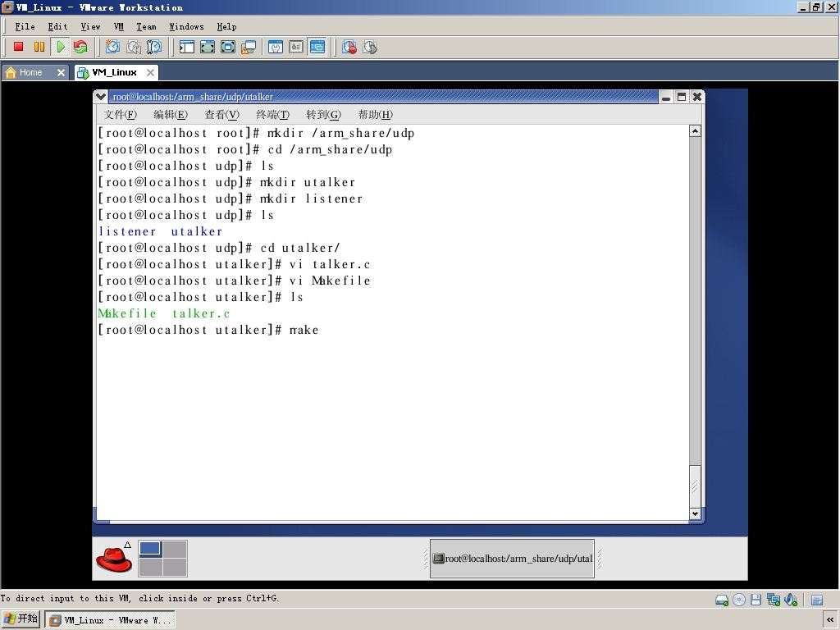Image resolution: width=840 pixels, height=630 pixels.
Task: Open the Red Hat main menu
Action: click(114, 559)
